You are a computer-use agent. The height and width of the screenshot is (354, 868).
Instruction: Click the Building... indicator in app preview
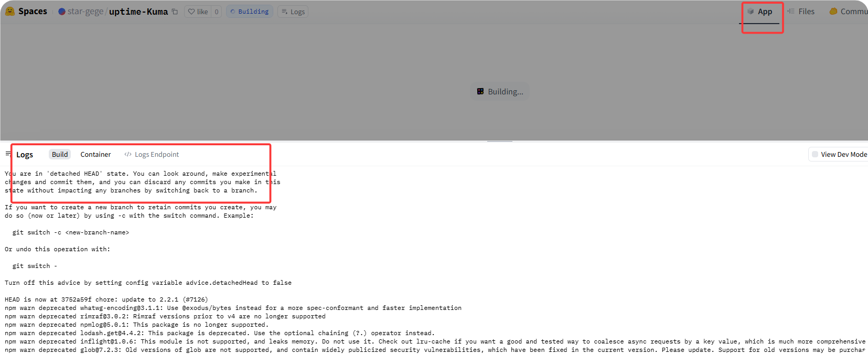[500, 91]
